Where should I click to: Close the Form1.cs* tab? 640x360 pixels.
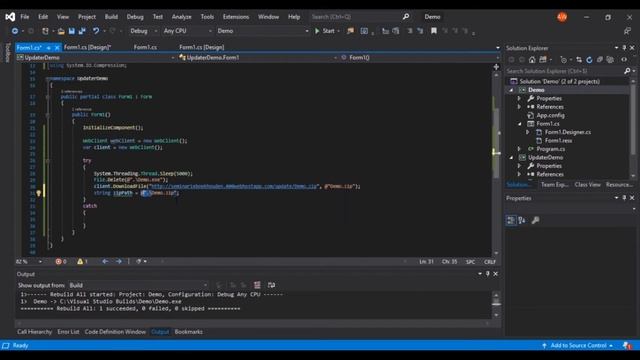(x=57, y=48)
